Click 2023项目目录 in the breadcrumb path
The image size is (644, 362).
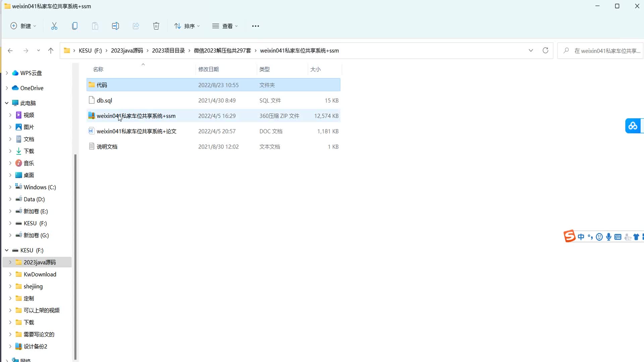168,51
